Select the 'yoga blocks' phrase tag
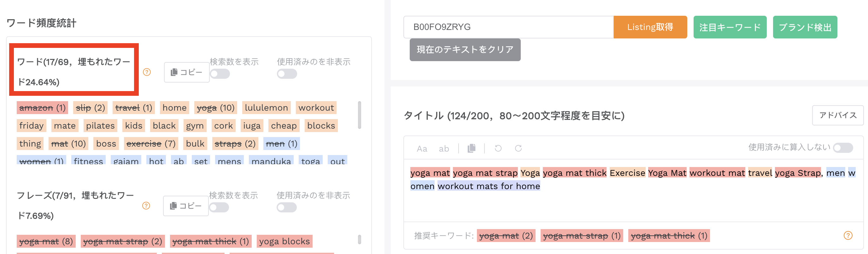The image size is (868, 254). [284, 241]
